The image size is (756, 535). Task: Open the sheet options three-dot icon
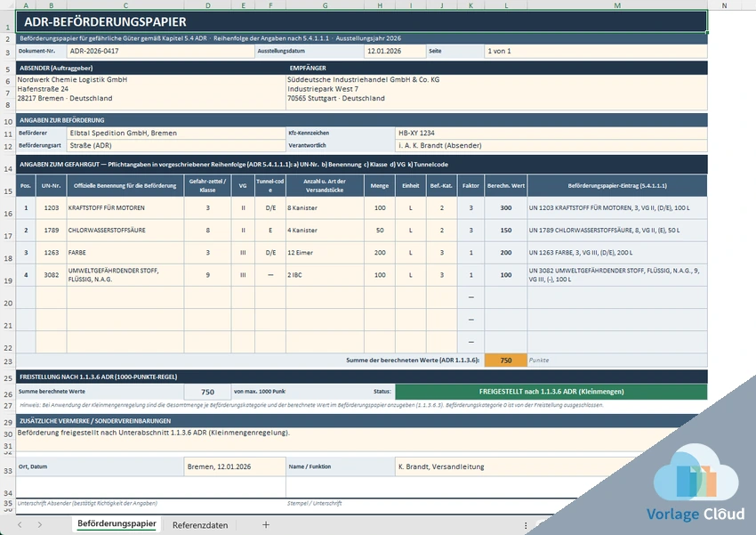pyautogui.click(x=526, y=525)
